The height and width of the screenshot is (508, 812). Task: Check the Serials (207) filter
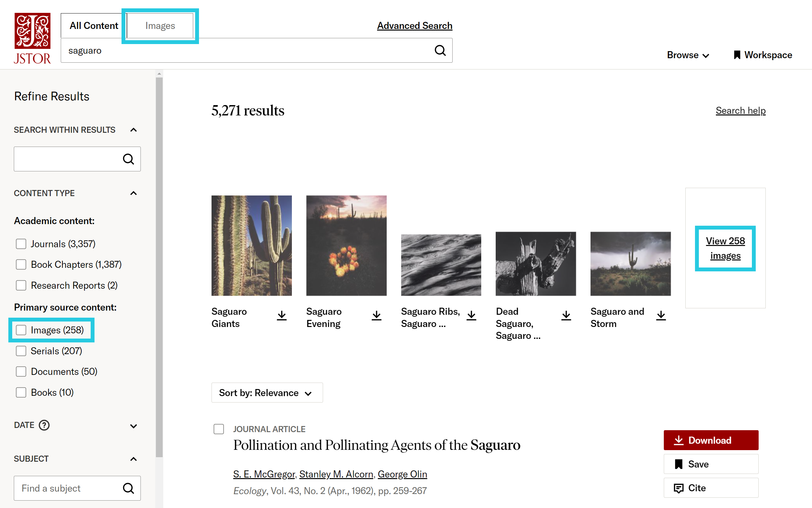point(21,351)
